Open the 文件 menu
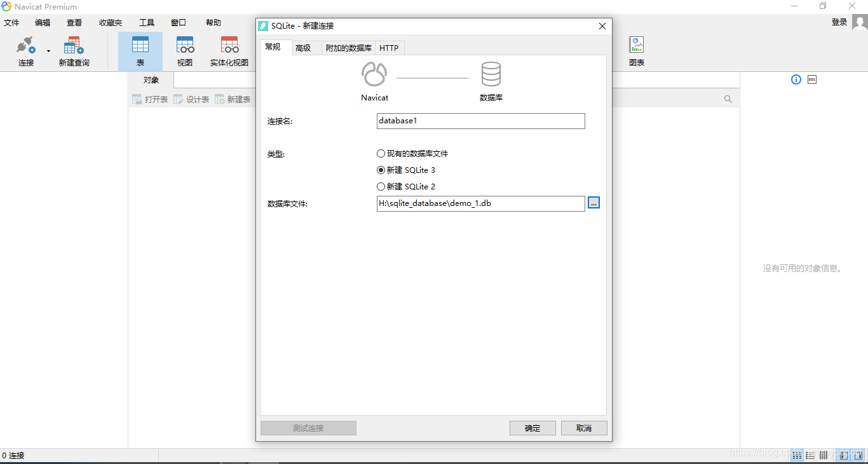Viewport: 868px width, 464px height. 11,22
